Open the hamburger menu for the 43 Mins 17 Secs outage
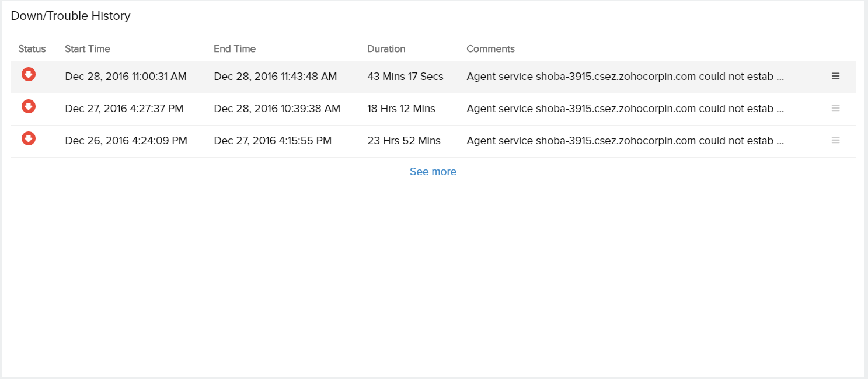Screen dimensions: 868x379 pos(835,76)
